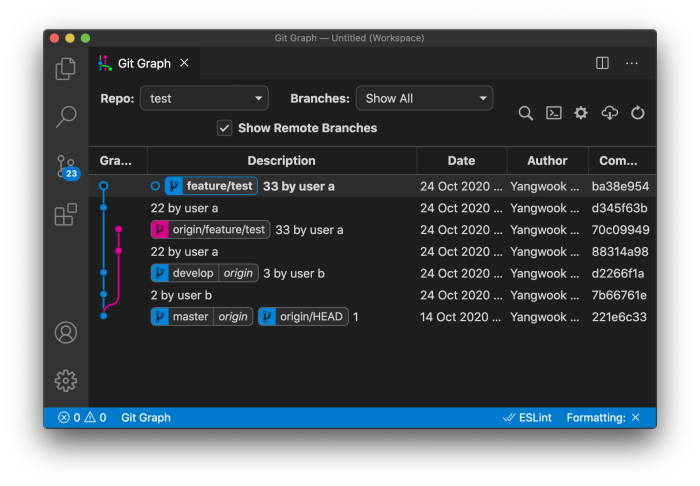This screenshot has width=700, height=486.
Task: Click the Commit column header
Action: (619, 161)
